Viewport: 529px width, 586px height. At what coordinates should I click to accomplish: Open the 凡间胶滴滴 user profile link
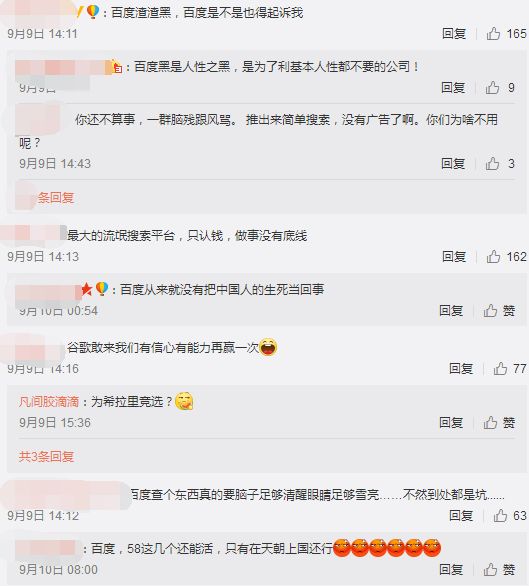pyautogui.click(x=49, y=402)
